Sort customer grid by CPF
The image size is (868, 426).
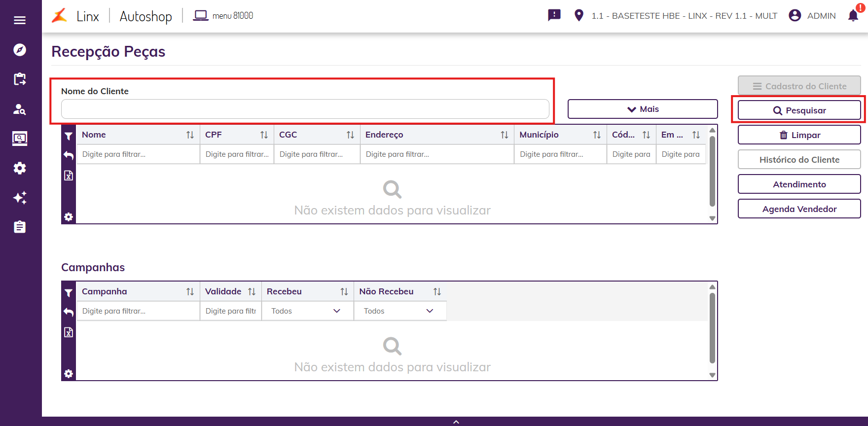pos(264,135)
